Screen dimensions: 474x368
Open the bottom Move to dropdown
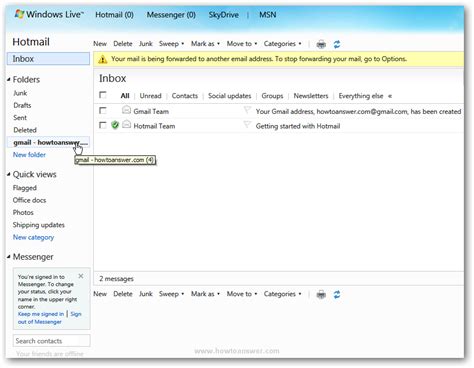(242, 294)
